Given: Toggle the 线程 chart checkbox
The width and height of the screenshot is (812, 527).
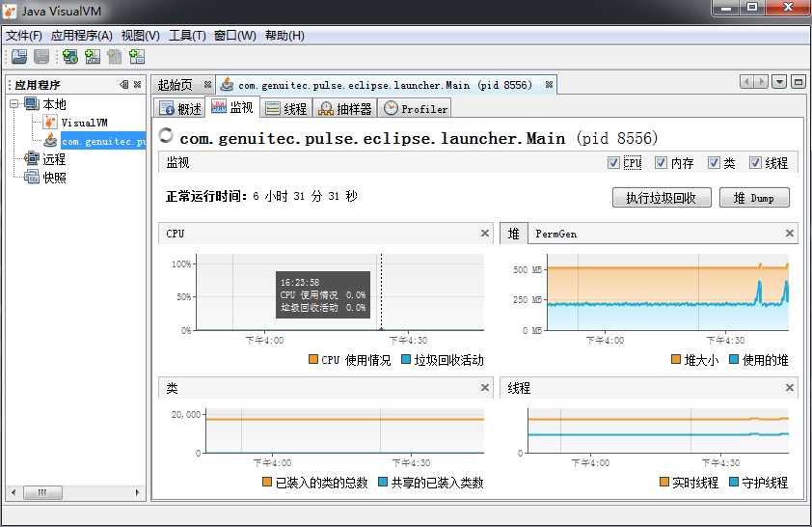Looking at the screenshot, I should [x=755, y=163].
